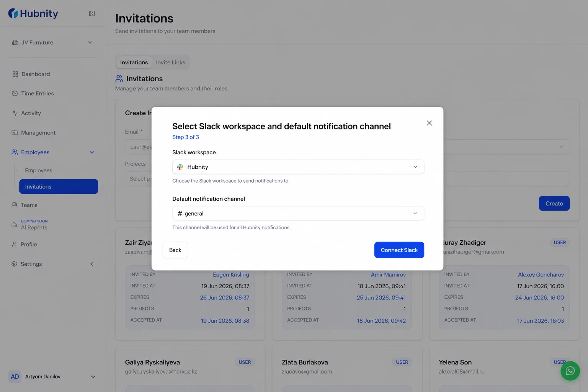Click the Invitations section people icon
Screen dimensions: 588x392
119,78
